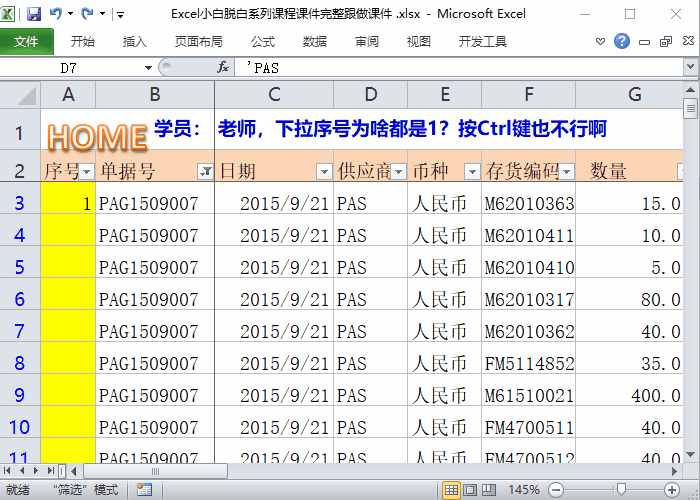This screenshot has width=700, height=500.
Task: Open the 供应商 filter dropdown
Action: (x=398, y=171)
